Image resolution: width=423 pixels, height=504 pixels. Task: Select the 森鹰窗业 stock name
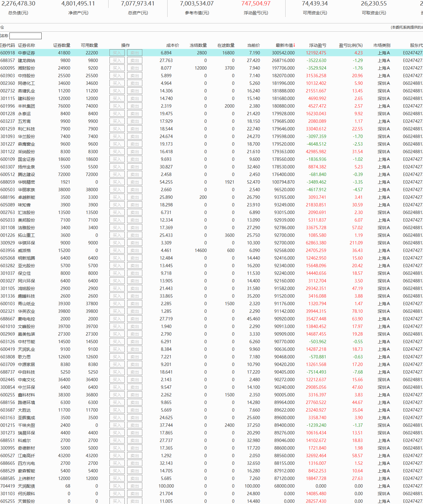[x=26, y=144]
